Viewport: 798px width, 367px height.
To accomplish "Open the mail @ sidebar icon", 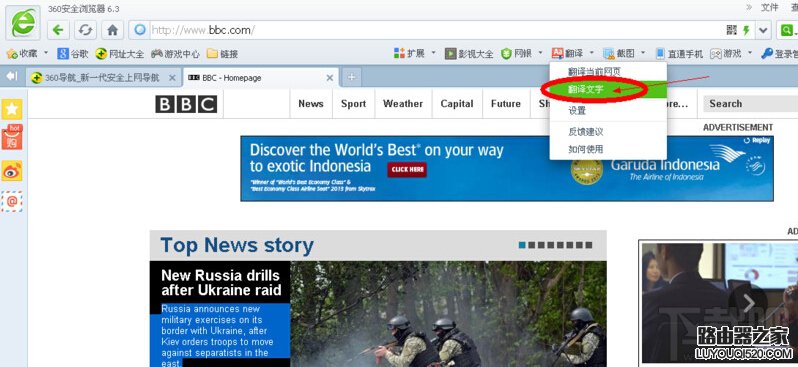I will point(12,202).
